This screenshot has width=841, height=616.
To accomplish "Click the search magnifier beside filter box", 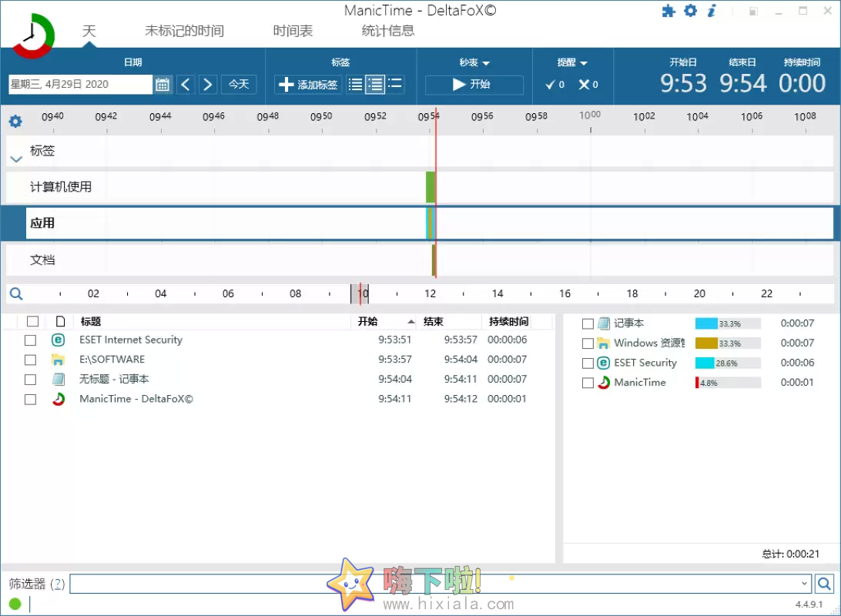I will tap(824, 583).
